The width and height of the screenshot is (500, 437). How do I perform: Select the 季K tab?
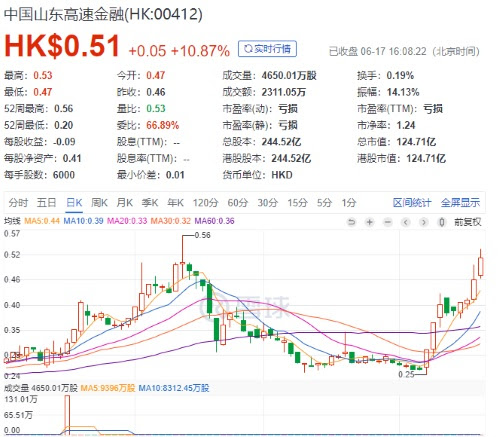pyautogui.click(x=150, y=202)
